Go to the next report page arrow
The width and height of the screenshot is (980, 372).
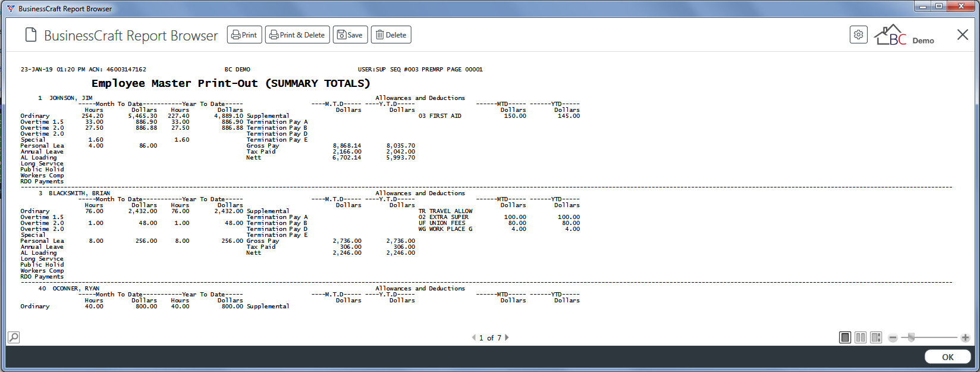pos(507,337)
